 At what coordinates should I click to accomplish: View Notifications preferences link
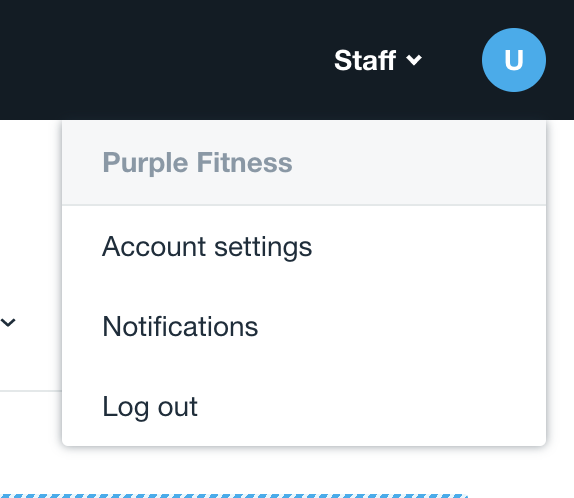[x=180, y=327]
